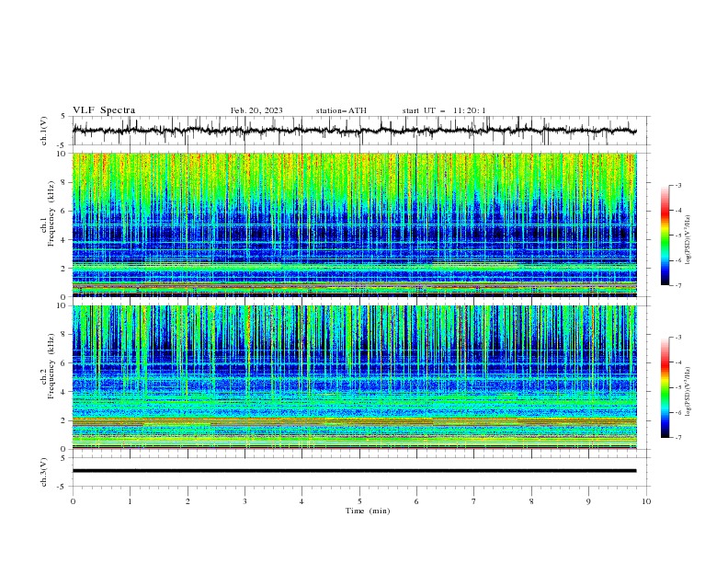Click the "-7" label on ch.1 colorbar
The height and width of the screenshot is (563, 728).
click(x=678, y=286)
